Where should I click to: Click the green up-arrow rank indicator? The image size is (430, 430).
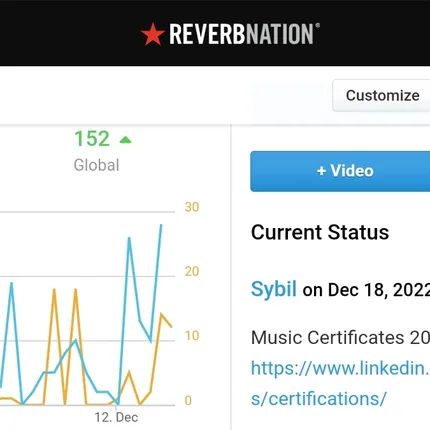[x=125, y=140]
